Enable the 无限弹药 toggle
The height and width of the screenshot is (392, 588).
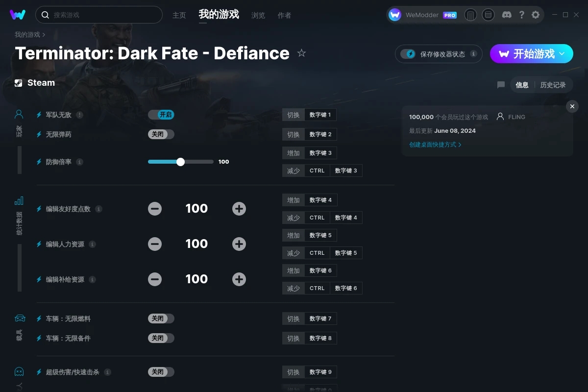click(x=161, y=134)
